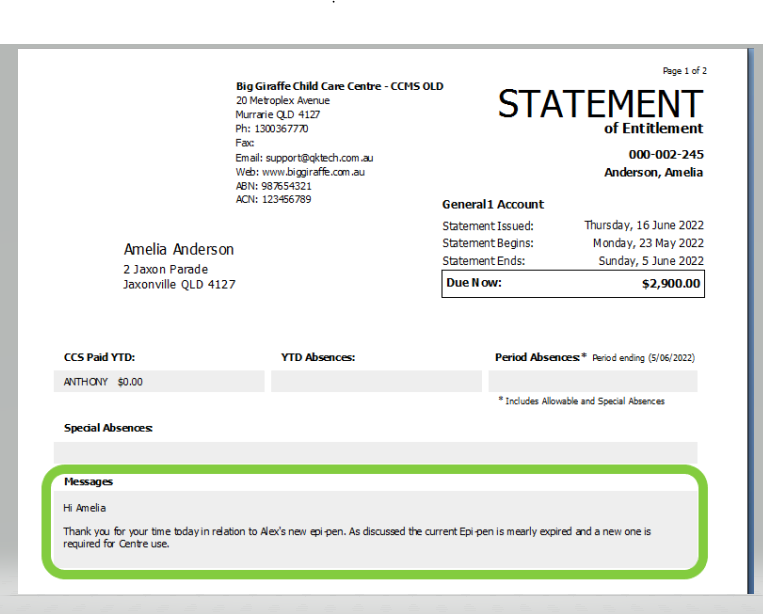The image size is (763, 614).
Task: Click the 'Statement Begins:' label
Action: pyautogui.click(x=488, y=243)
